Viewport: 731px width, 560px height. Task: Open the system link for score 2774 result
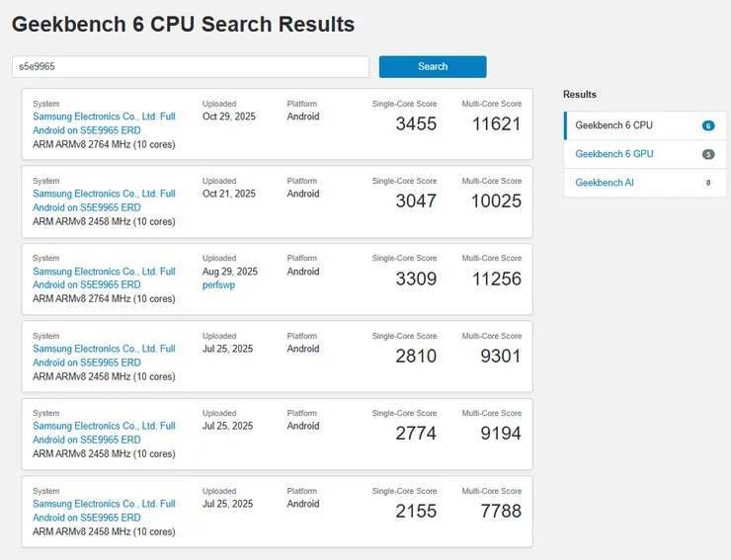pyautogui.click(x=104, y=433)
